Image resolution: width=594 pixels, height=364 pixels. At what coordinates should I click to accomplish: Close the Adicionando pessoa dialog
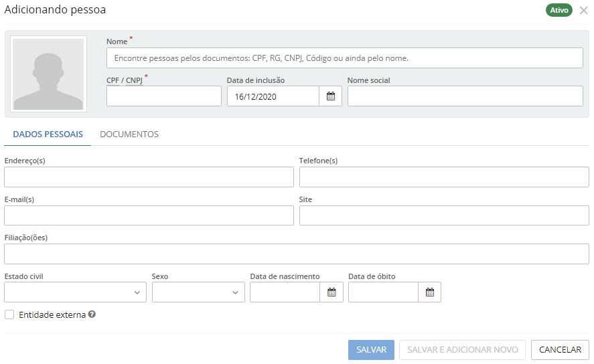(x=583, y=10)
